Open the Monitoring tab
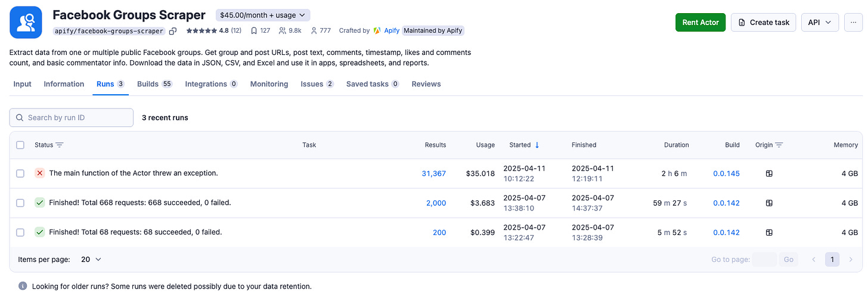Viewport: 868px width, 303px height. pyautogui.click(x=269, y=84)
